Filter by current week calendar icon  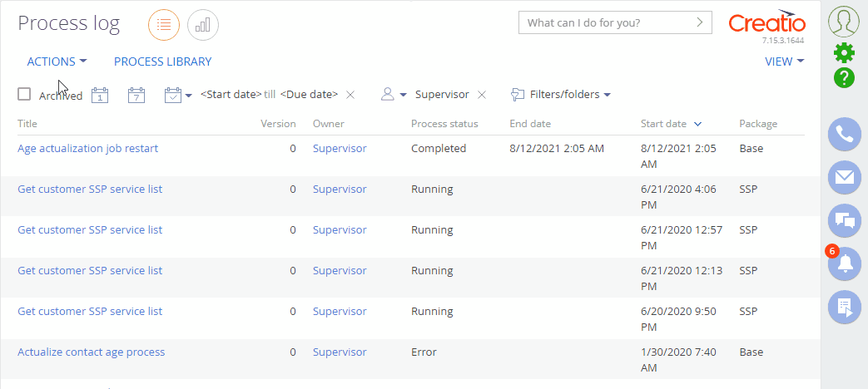[x=136, y=95]
